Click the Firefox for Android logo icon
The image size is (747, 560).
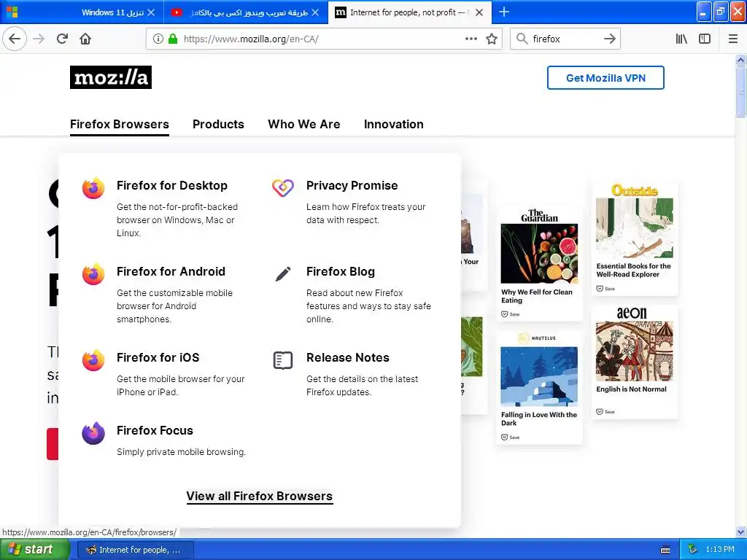point(93,274)
